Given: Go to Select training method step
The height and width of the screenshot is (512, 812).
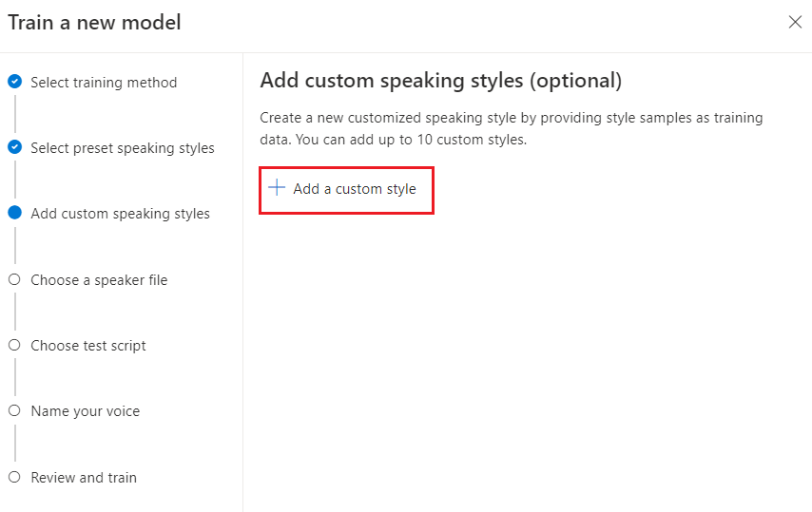Looking at the screenshot, I should [x=104, y=83].
